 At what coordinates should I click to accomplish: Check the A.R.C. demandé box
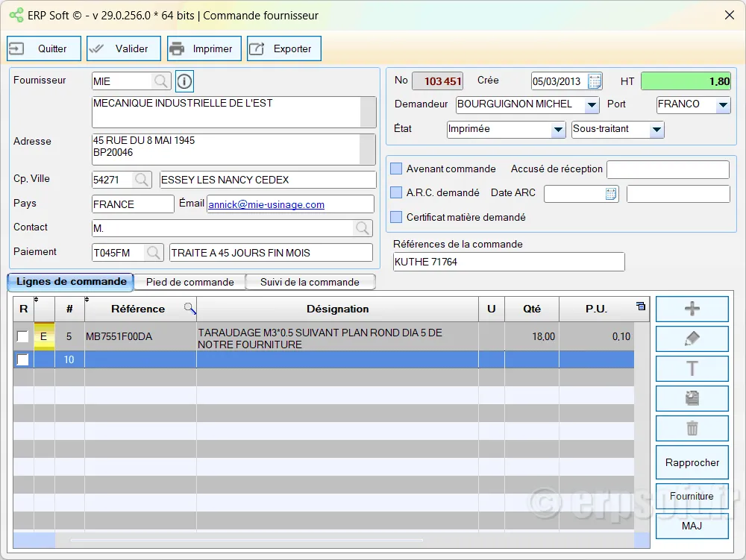(397, 192)
